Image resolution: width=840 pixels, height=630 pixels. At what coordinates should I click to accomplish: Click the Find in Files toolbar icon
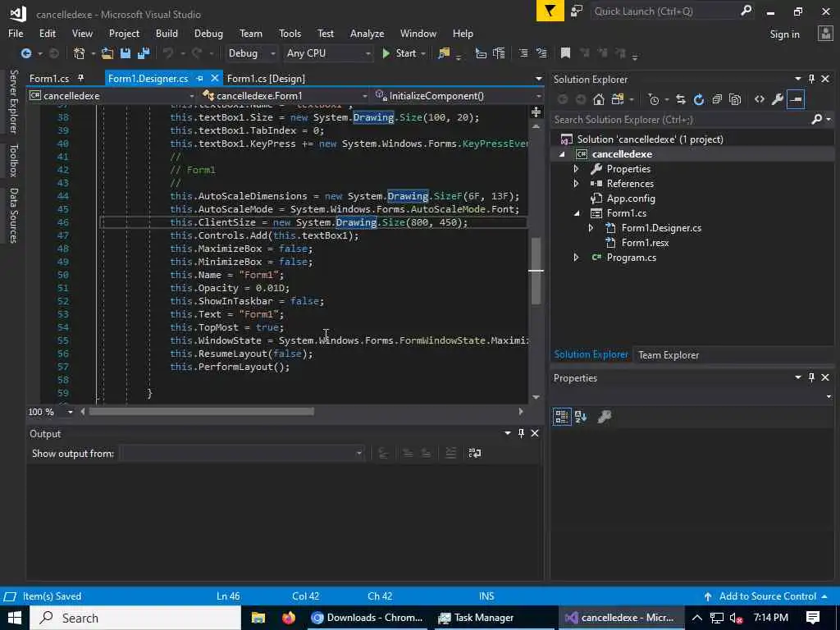tap(444, 53)
